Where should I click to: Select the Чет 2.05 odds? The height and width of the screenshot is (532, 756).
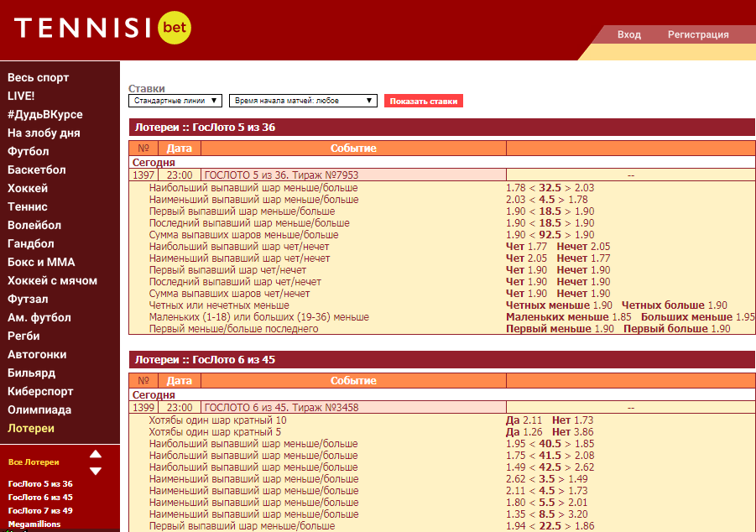pos(526,258)
